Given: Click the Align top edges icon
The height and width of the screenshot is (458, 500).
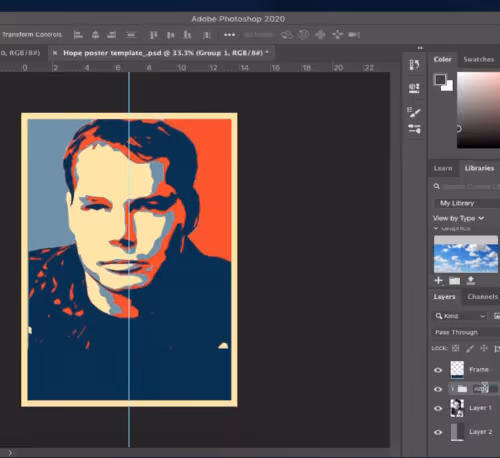Looking at the screenshot, I should [x=154, y=35].
